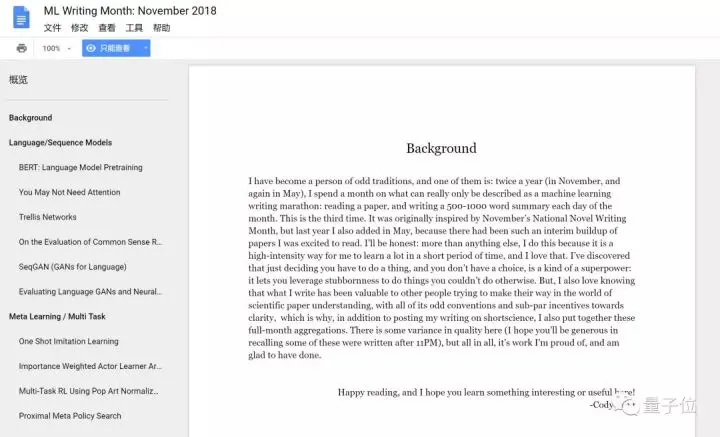Open the 修改 menu

tap(79, 28)
